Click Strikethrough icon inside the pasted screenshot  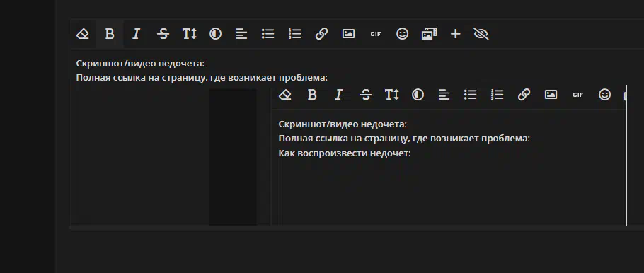tap(365, 95)
